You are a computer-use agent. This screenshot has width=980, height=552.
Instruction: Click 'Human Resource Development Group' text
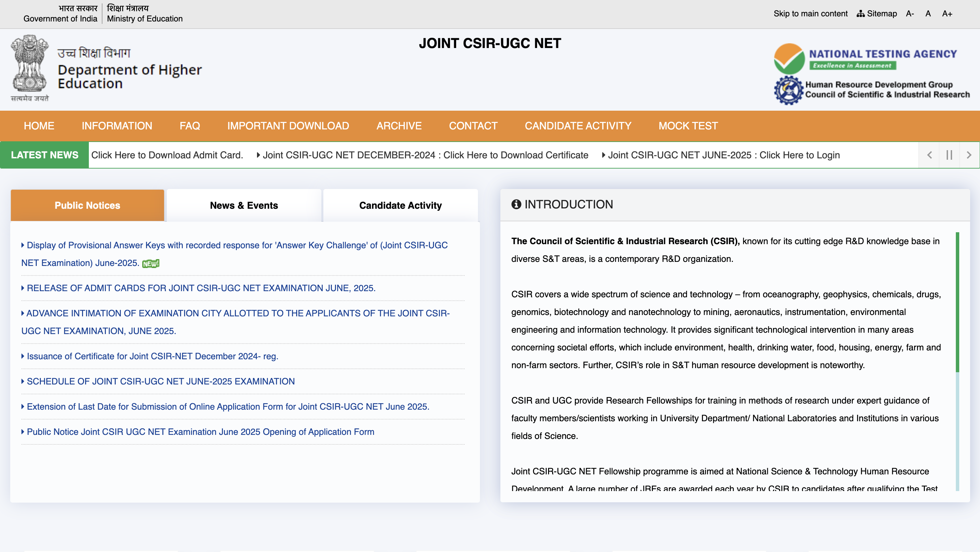pyautogui.click(x=879, y=84)
